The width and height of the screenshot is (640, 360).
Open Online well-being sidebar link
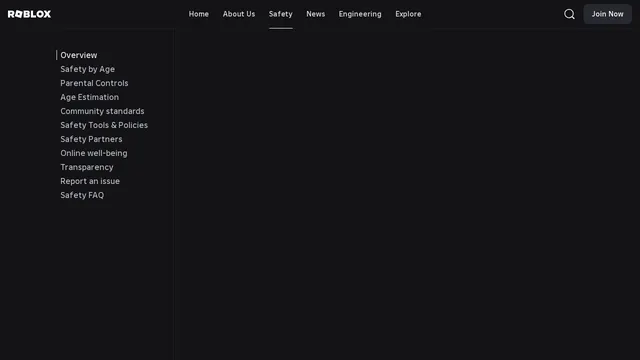point(94,153)
